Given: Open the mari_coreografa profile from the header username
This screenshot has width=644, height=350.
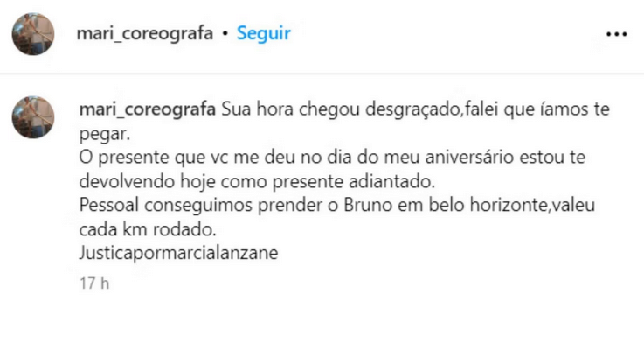Looking at the screenshot, I should point(145,34).
